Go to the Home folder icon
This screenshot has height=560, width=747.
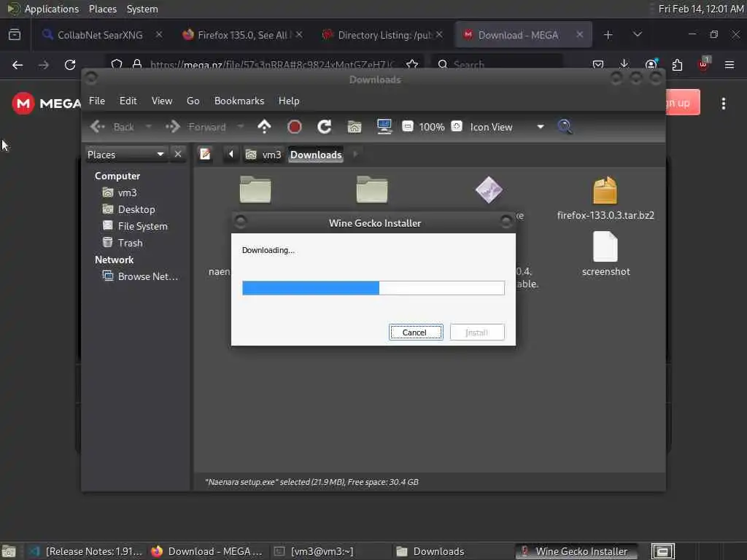(x=354, y=127)
